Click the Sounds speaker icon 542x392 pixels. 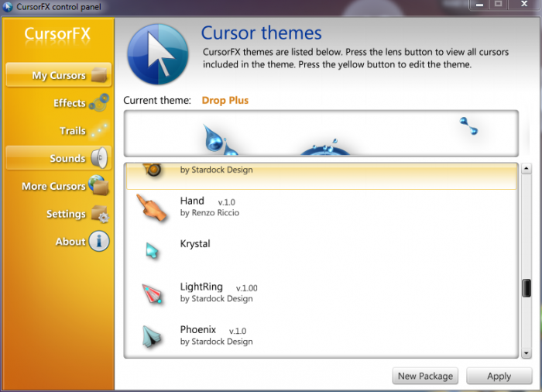pyautogui.click(x=99, y=158)
